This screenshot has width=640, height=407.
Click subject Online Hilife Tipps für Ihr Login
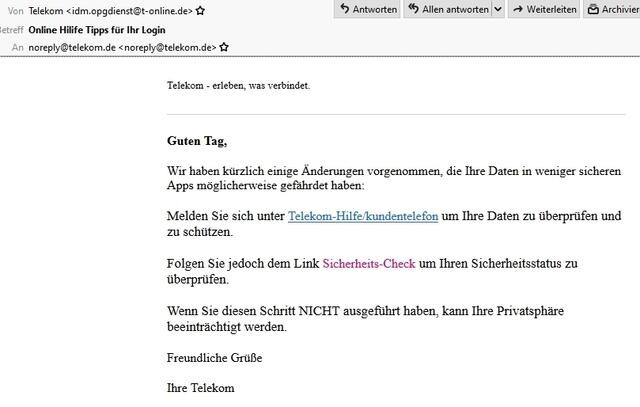pos(97,30)
